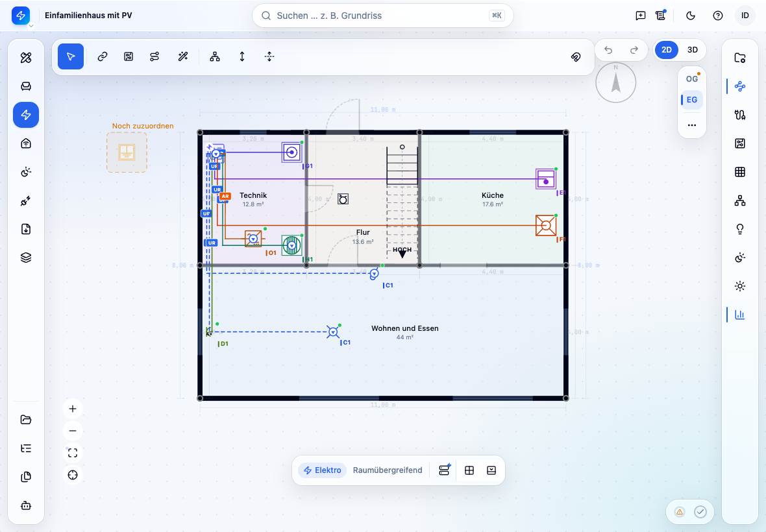Open the table grid panel in right sidebar

[x=740, y=172]
